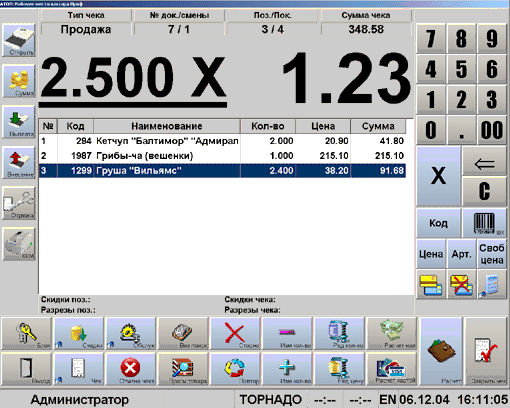Click the Кол-во column header
This screenshot has height=408, width=510.
tap(268, 126)
